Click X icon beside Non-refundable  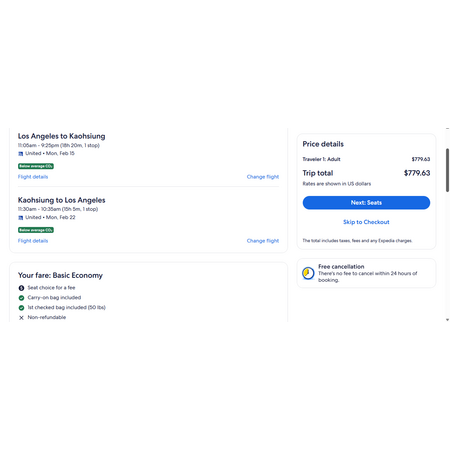tap(21, 318)
